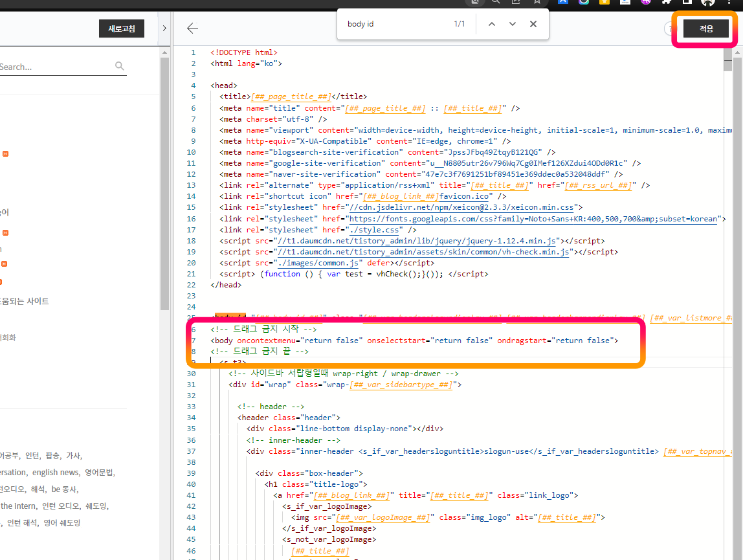Click the magnifier icon in the preview search box
743x560 pixels.
click(119, 66)
